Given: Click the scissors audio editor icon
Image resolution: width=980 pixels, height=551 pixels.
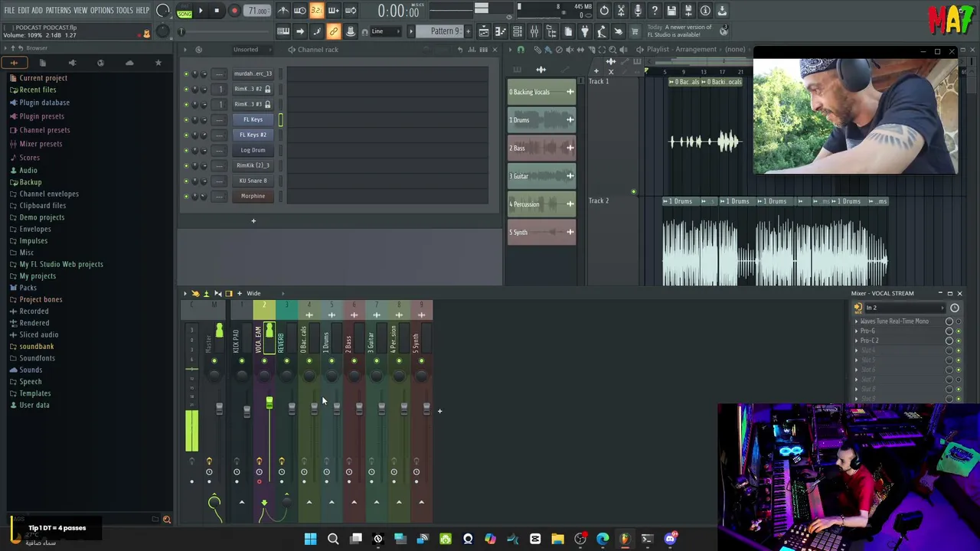Looking at the screenshot, I should 621,11.
